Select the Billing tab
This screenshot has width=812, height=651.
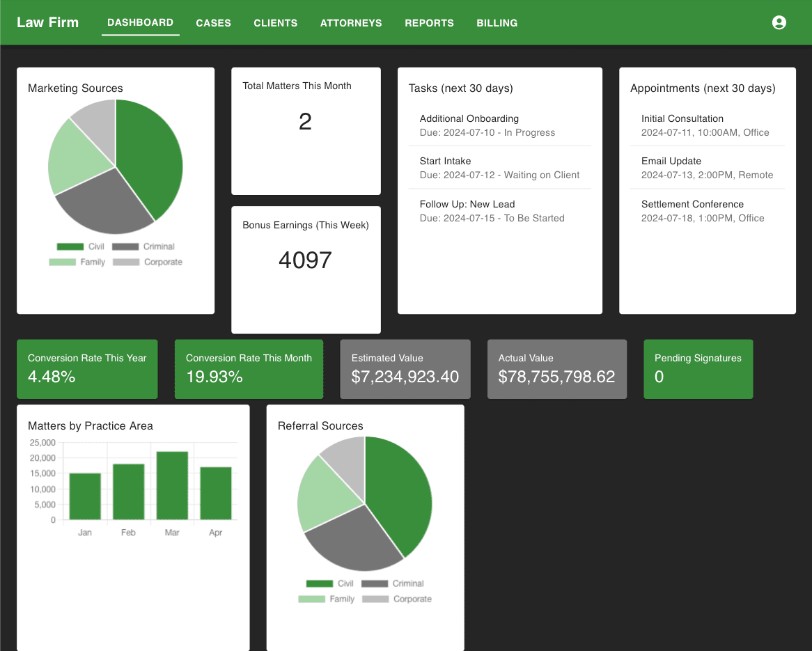click(x=497, y=23)
